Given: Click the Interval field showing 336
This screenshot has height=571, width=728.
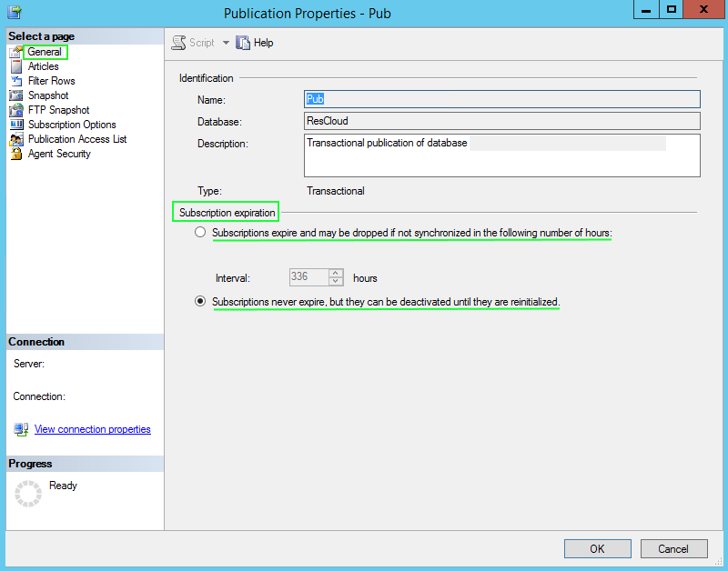Looking at the screenshot, I should pos(309,277).
